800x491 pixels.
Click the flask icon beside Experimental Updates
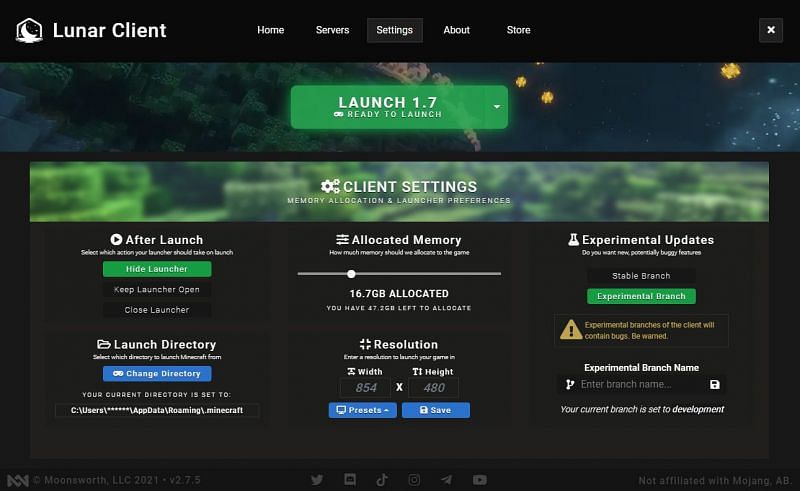pyautogui.click(x=573, y=239)
